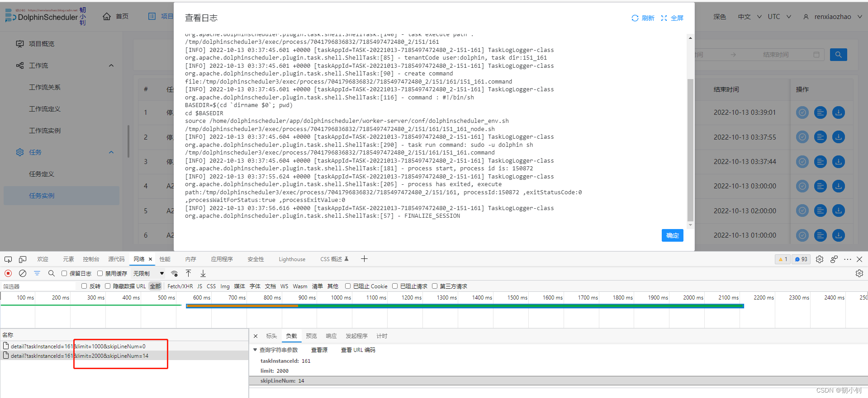Toggle the network filter bar icon
868x398 pixels.
[x=37, y=273]
